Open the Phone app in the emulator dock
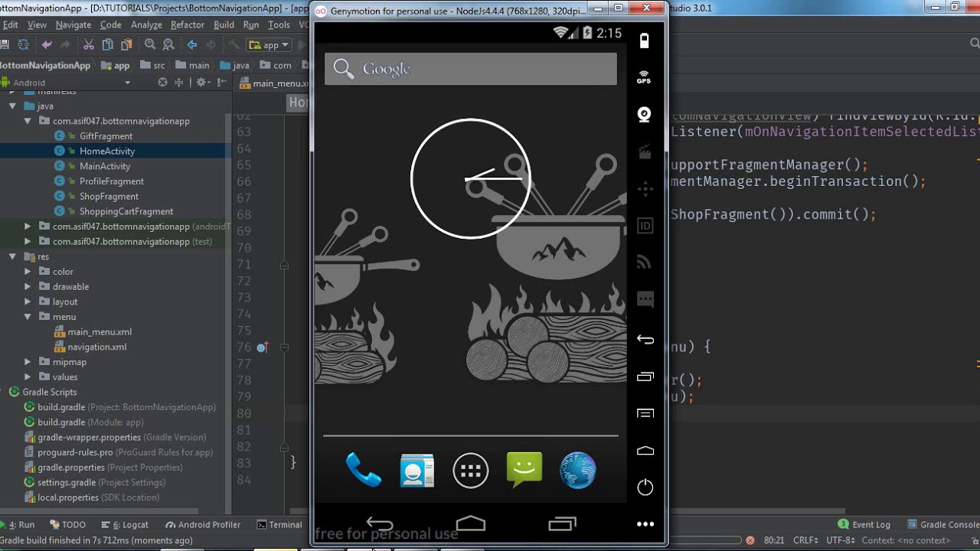The width and height of the screenshot is (980, 551). tap(364, 470)
